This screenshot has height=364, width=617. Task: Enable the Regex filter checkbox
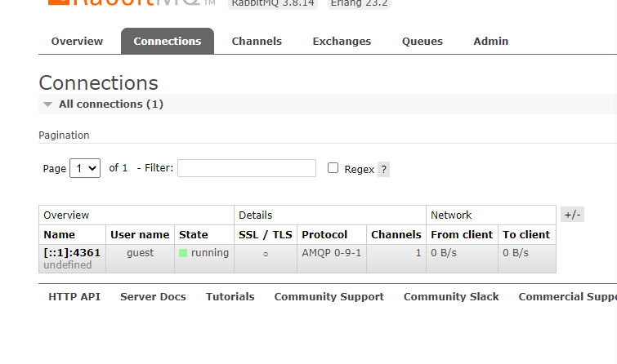(333, 168)
